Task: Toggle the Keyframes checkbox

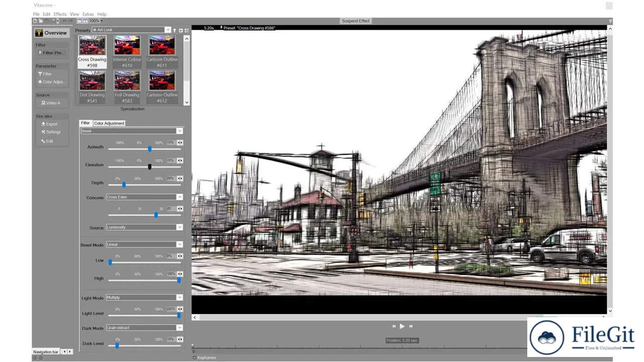Action: coord(195,357)
